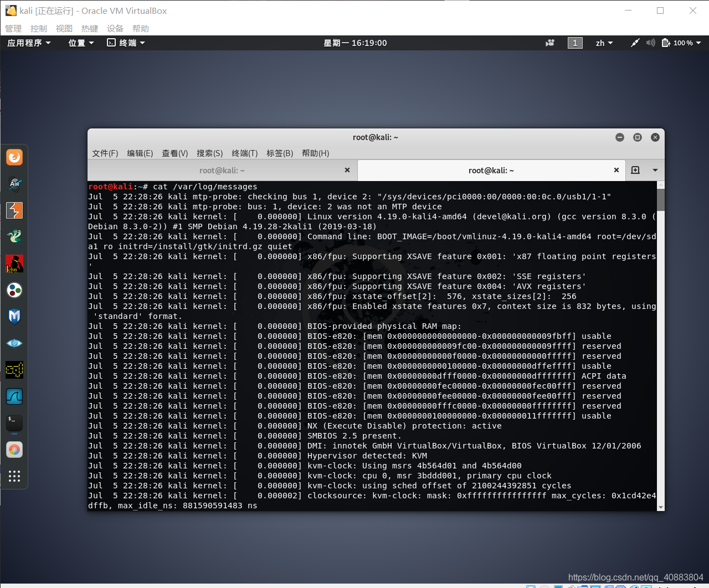
Task: Click the volume speaker tray icon
Action: (651, 43)
